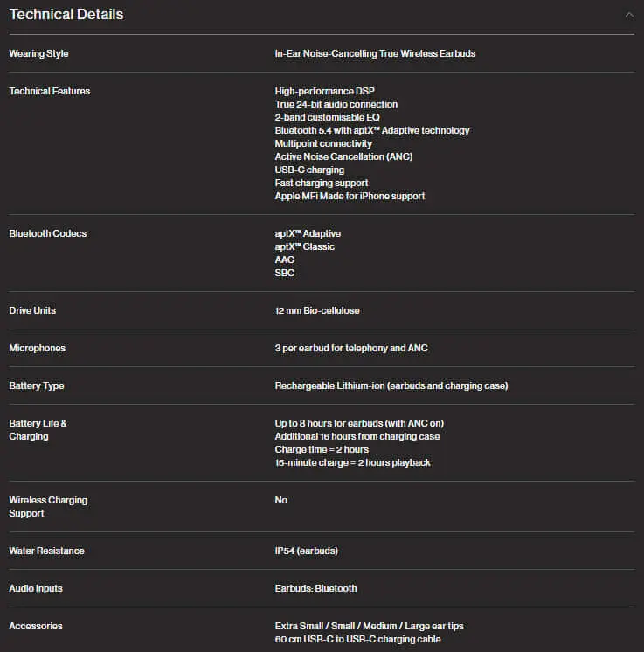Viewport: 644px width, 652px height.
Task: Select the Bluetooth Codecs label
Action: click(48, 233)
